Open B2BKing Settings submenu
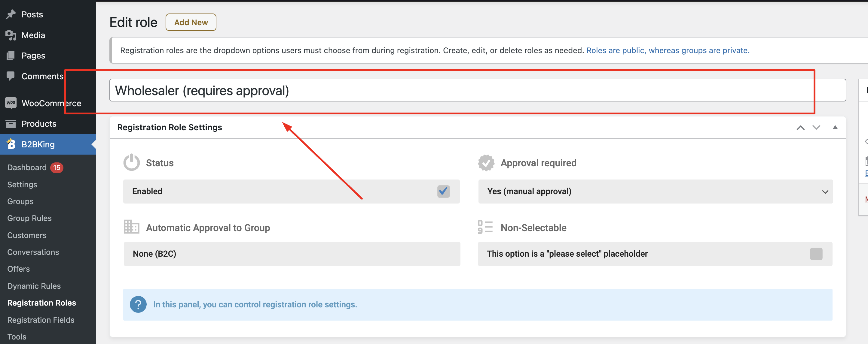 [x=22, y=184]
